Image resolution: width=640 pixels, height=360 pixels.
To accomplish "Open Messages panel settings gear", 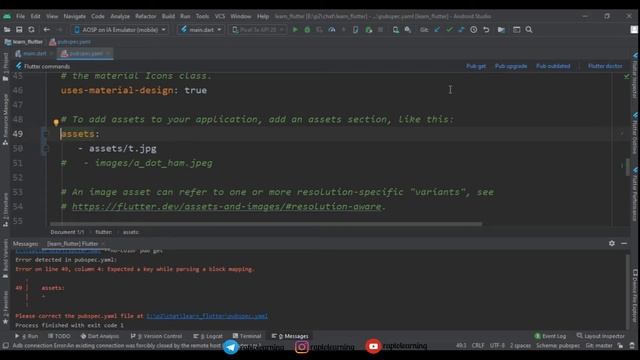I will [x=612, y=243].
